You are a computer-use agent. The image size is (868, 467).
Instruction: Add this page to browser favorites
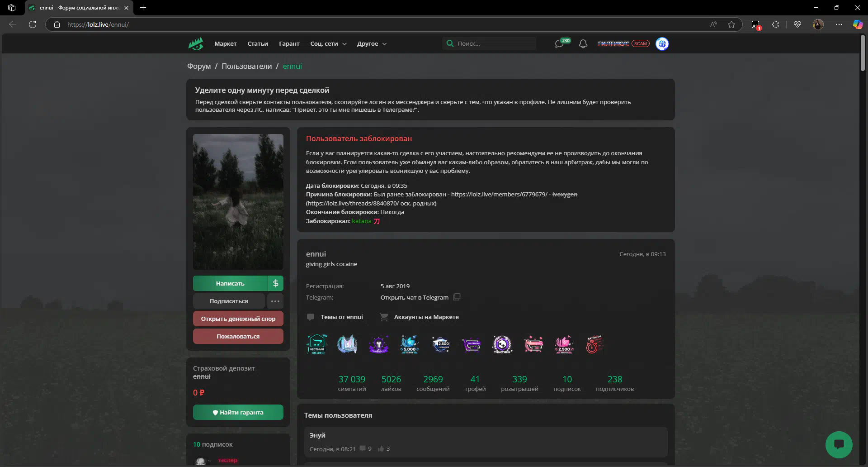[731, 24]
